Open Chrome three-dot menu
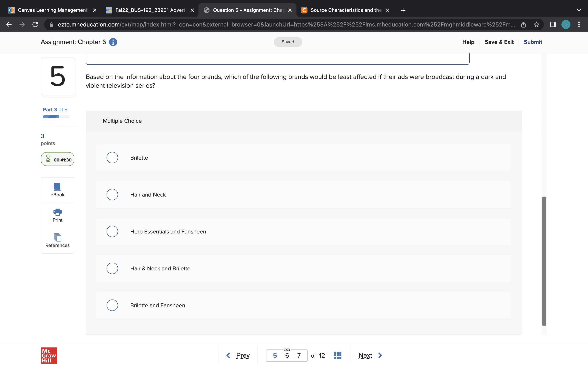588x367 pixels. point(579,24)
